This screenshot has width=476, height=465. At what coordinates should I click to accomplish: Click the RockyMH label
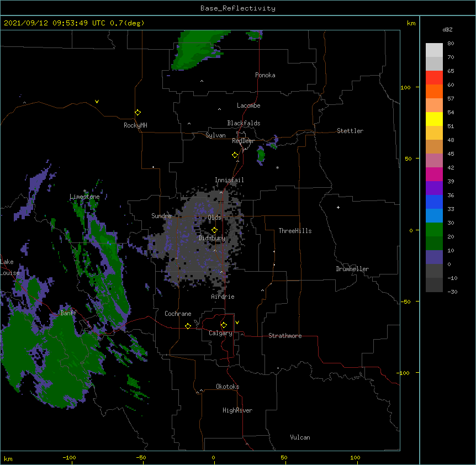coord(135,125)
